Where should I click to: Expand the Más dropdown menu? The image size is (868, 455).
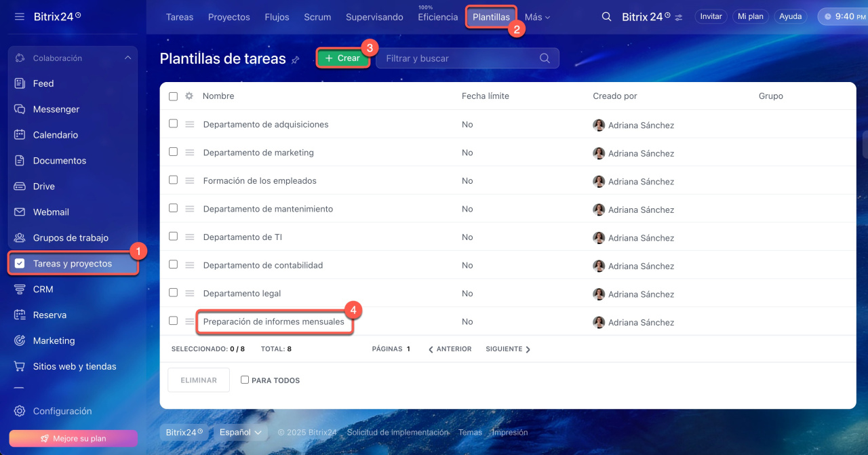click(x=537, y=17)
